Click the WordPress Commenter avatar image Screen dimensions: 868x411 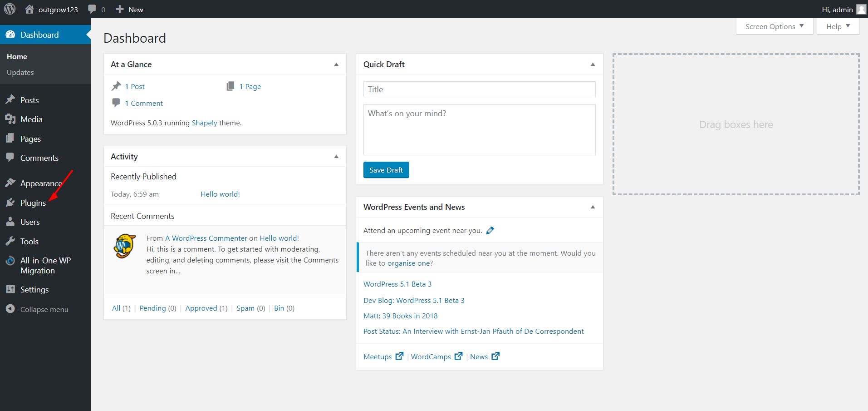(124, 246)
